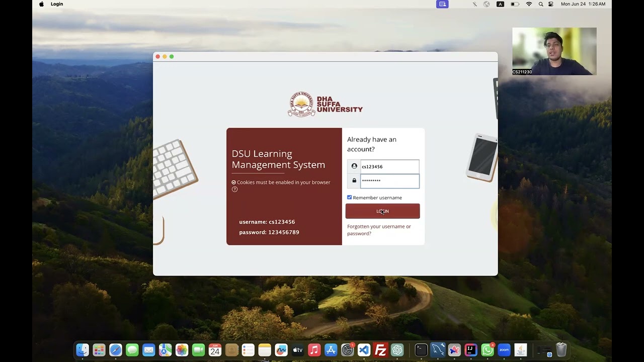Viewport: 644px width, 362px height.
Task: Click the username field containing cs123456
Action: (x=389, y=166)
